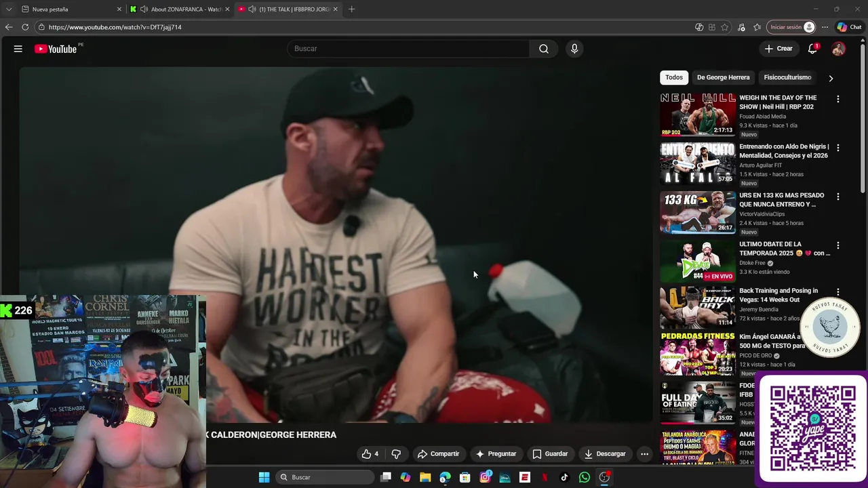Open Fouad Abiad Media channel link
The width and height of the screenshot is (868, 488).
pyautogui.click(x=762, y=117)
